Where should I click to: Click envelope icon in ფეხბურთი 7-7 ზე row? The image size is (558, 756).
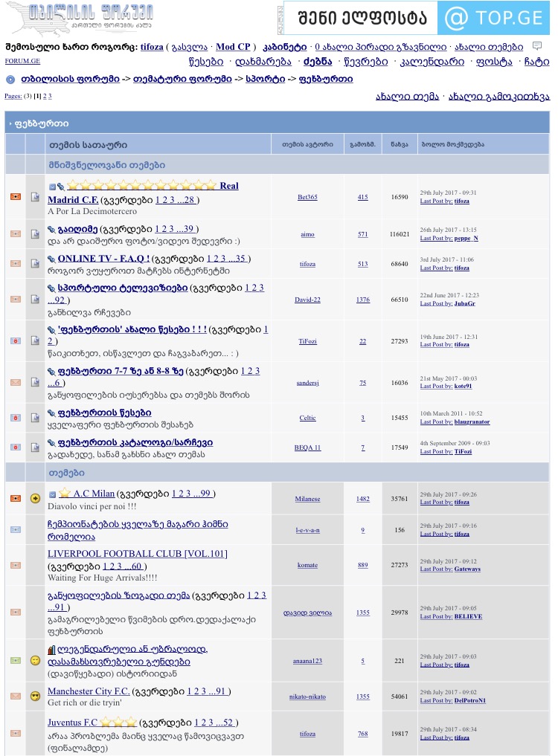point(16,382)
